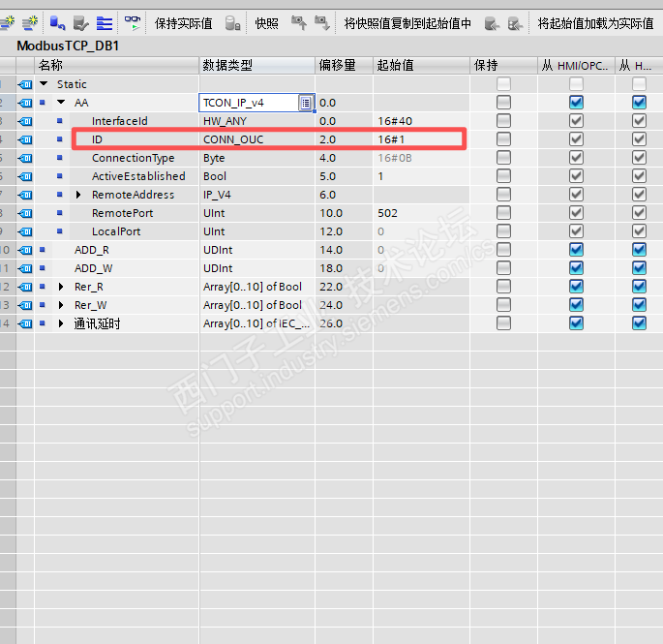Click the insert row toolbar icon
This screenshot has height=644, width=663.
(x=7, y=23)
